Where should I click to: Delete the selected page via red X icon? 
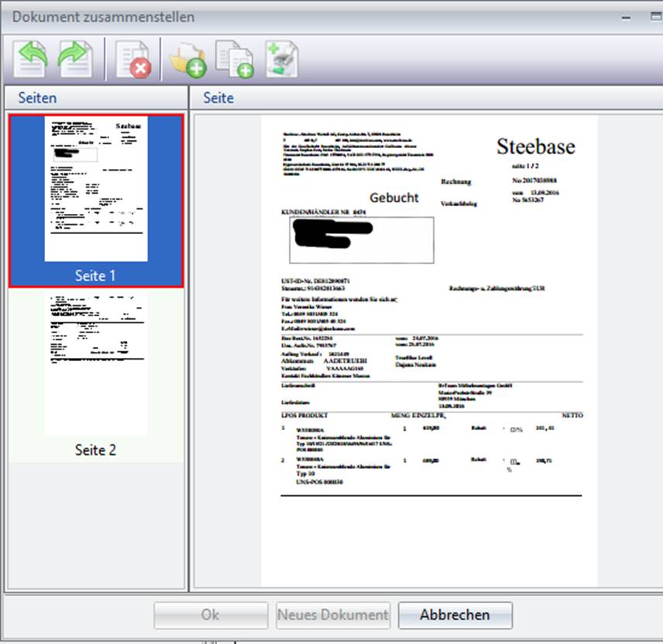pos(133,59)
